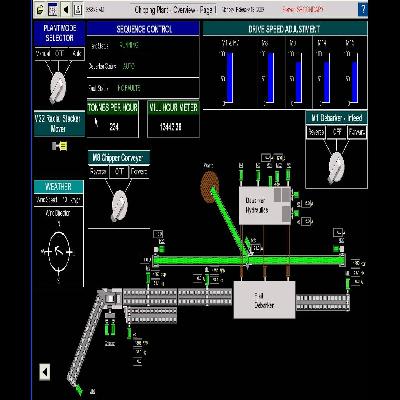Click the Sequence Control header
Viewport: 400px width, 400px height.
(x=143, y=29)
